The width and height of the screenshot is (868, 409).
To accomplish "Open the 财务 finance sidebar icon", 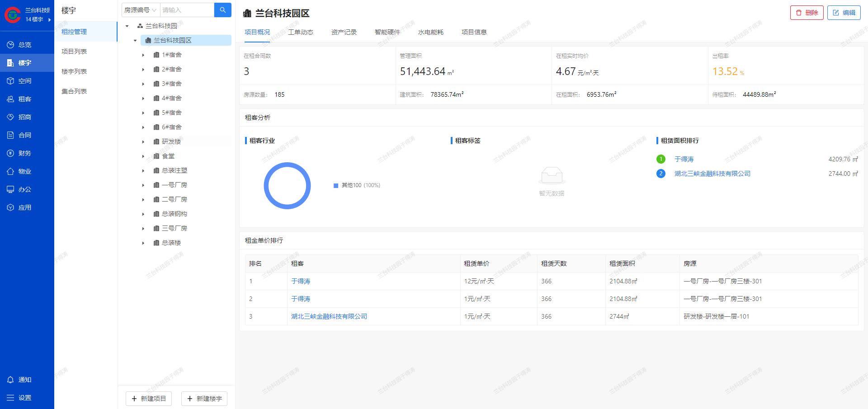I will [x=10, y=153].
